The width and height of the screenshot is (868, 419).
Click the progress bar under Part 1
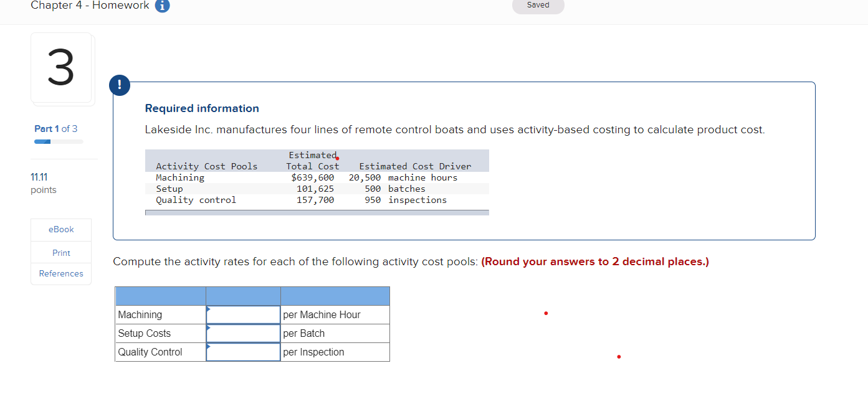coord(58,141)
